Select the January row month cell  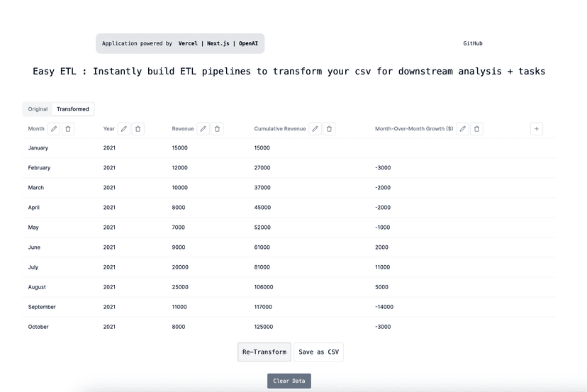pyautogui.click(x=38, y=148)
